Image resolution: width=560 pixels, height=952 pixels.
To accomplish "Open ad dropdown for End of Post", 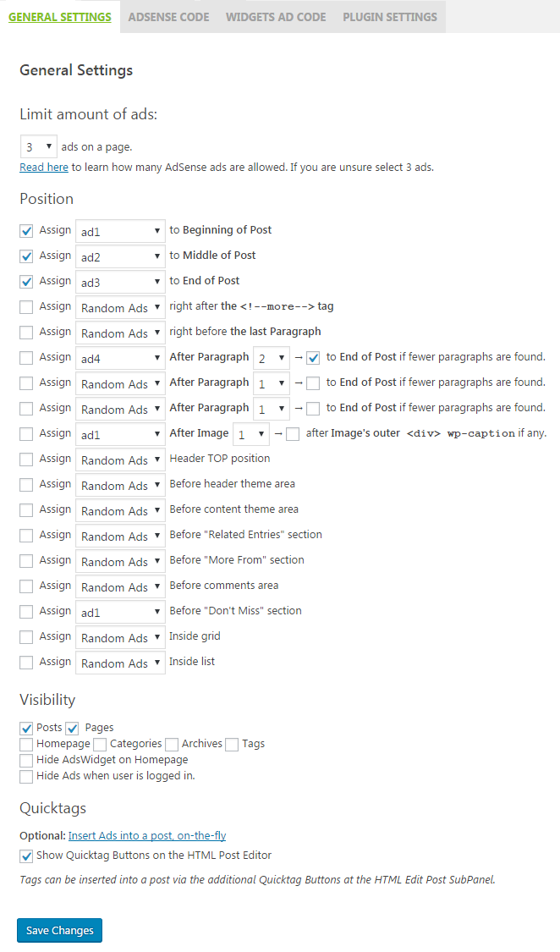I will coord(120,282).
